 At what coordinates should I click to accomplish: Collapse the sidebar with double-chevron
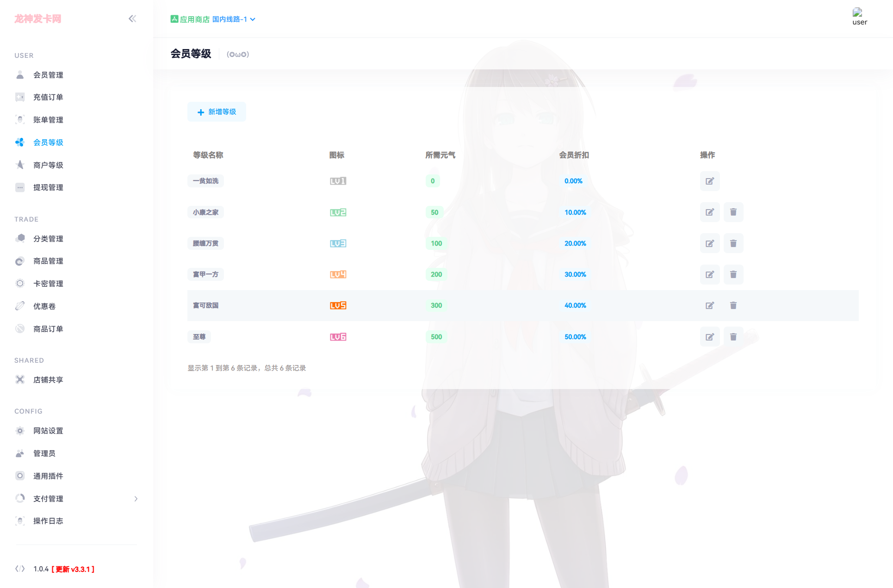point(133,19)
